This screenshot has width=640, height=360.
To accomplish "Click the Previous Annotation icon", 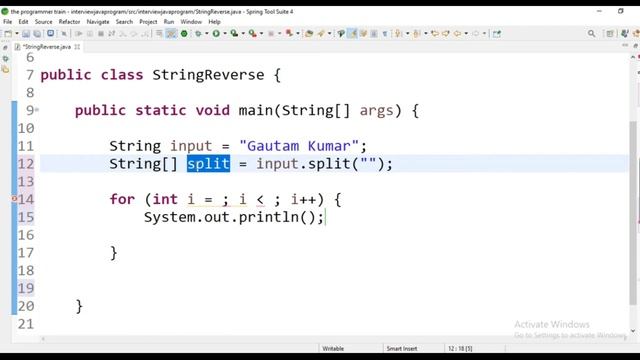I will pos(416,33).
